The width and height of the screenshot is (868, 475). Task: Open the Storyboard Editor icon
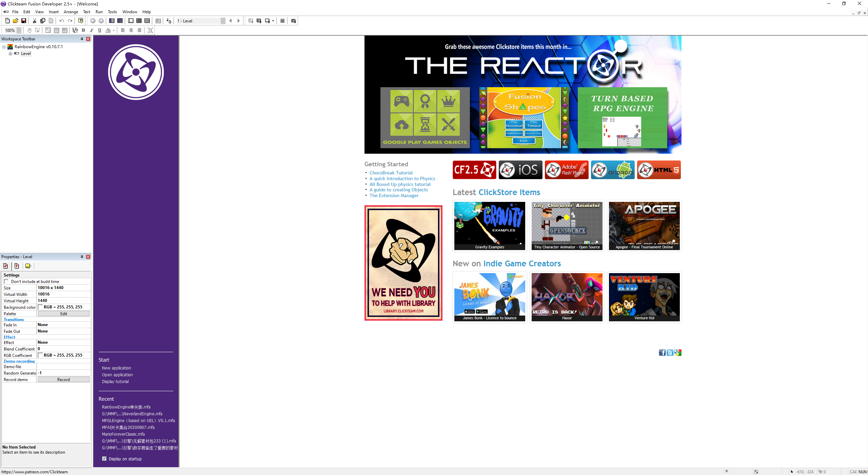(x=112, y=21)
